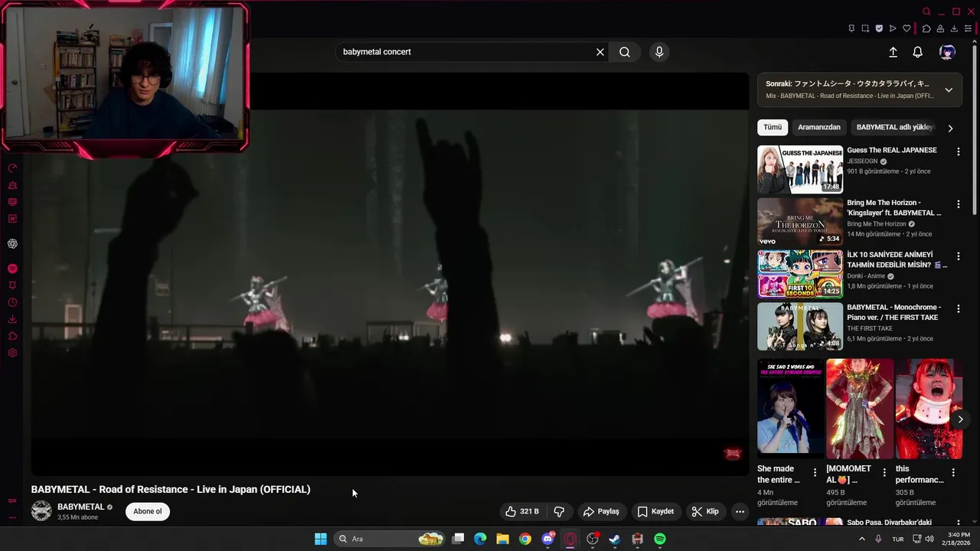Open Monochrome Piano ver. THE FIRST TAKE video
The width and height of the screenshot is (980, 551).
click(800, 326)
